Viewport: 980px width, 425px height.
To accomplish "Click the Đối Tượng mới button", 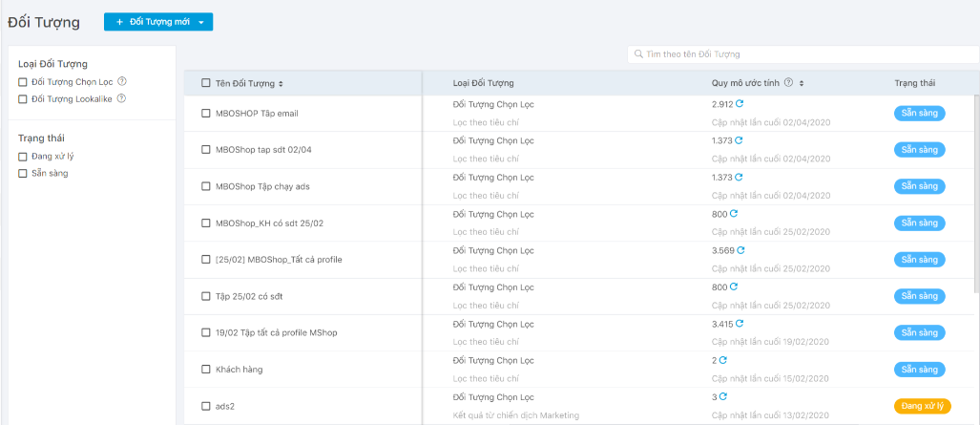I will pyautogui.click(x=158, y=22).
